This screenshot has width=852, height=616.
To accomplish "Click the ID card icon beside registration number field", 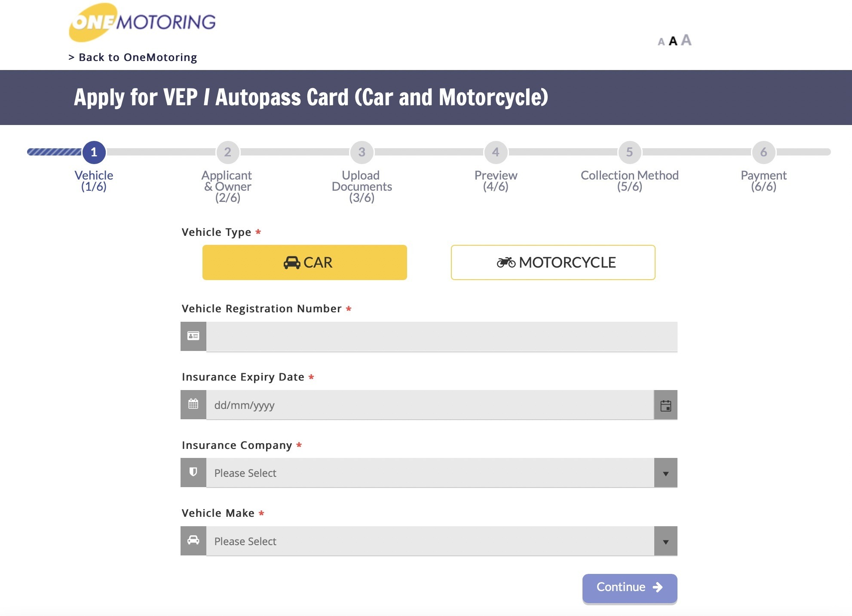I will click(x=193, y=336).
